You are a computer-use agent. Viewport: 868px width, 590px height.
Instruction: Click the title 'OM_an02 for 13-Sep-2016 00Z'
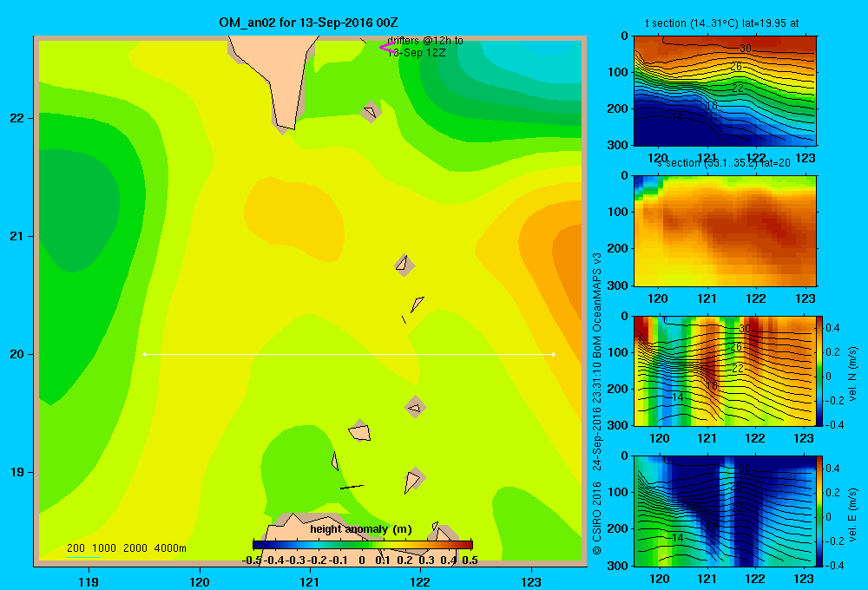click(308, 23)
